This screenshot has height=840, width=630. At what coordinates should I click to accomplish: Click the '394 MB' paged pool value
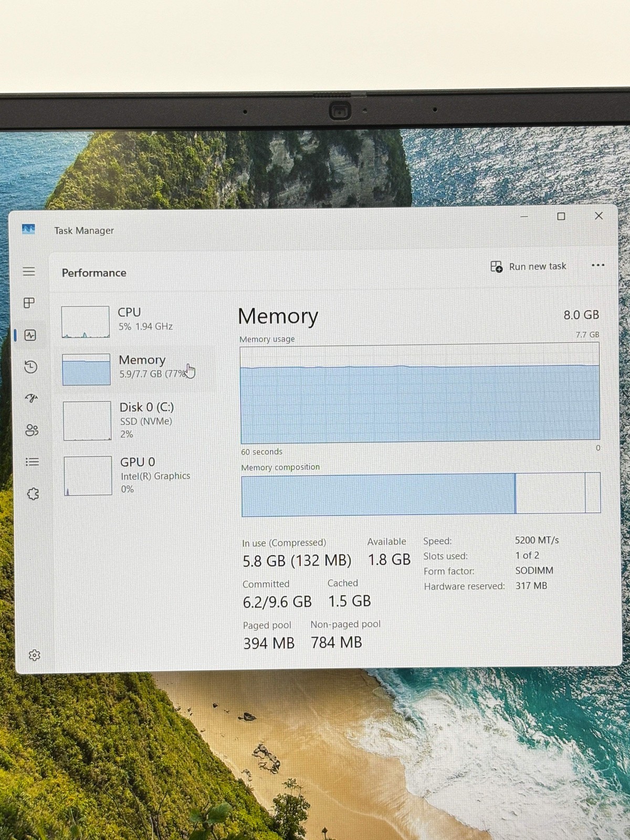[x=269, y=643]
